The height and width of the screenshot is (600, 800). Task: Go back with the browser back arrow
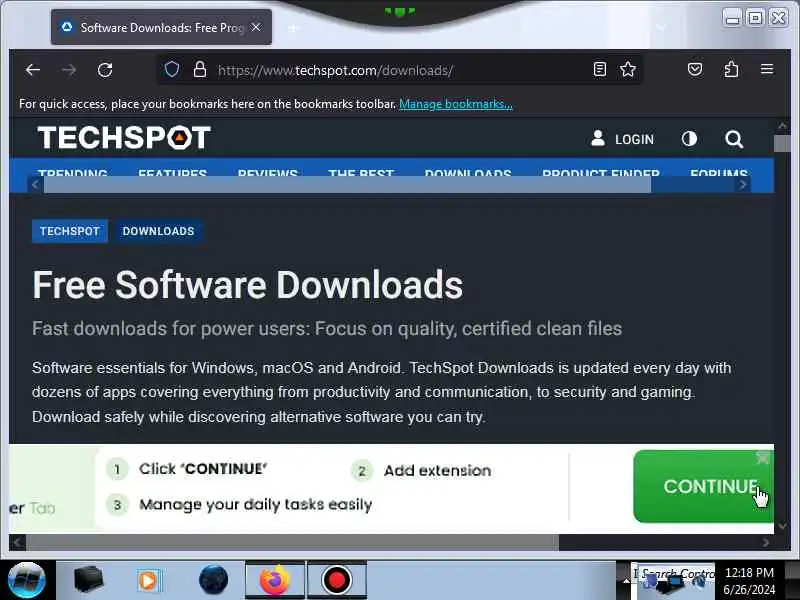pyautogui.click(x=33, y=70)
